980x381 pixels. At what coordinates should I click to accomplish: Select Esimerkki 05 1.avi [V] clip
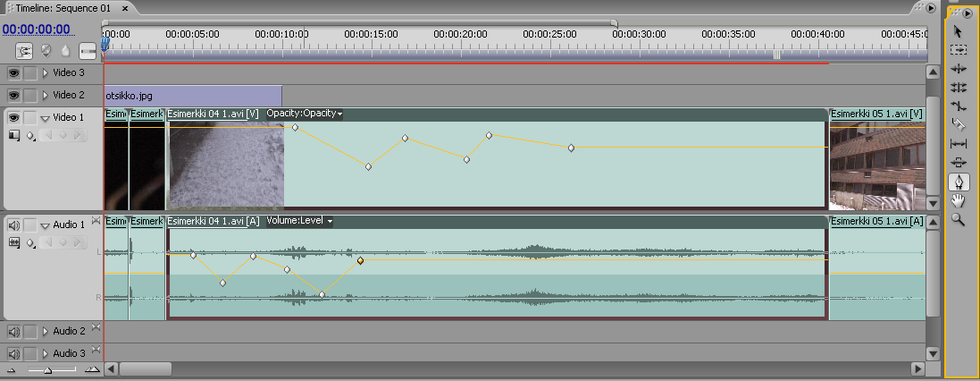pyautogui.click(x=877, y=159)
